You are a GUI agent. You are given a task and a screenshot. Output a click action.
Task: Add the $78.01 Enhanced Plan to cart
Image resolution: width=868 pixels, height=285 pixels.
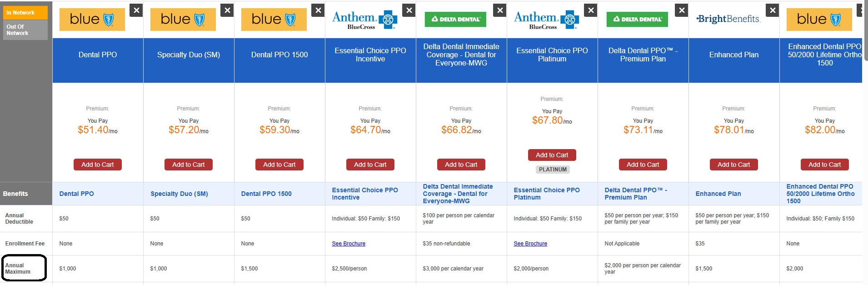(x=734, y=165)
